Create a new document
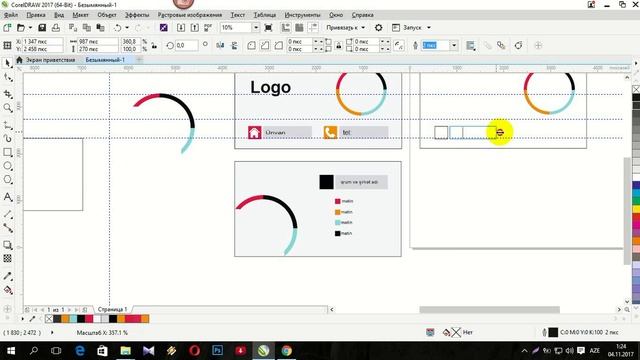 pos(7,28)
